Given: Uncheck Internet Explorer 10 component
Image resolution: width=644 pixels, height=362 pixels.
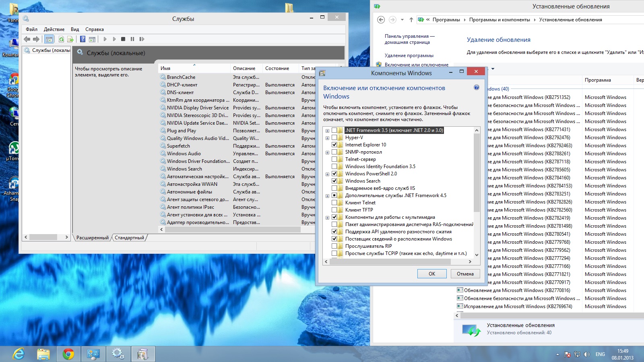Looking at the screenshot, I should pyautogui.click(x=334, y=145).
